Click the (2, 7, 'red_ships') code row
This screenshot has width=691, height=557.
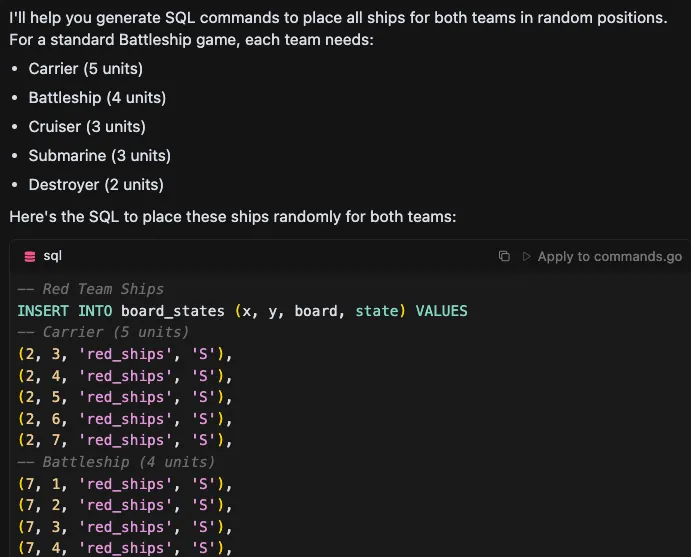(124, 440)
